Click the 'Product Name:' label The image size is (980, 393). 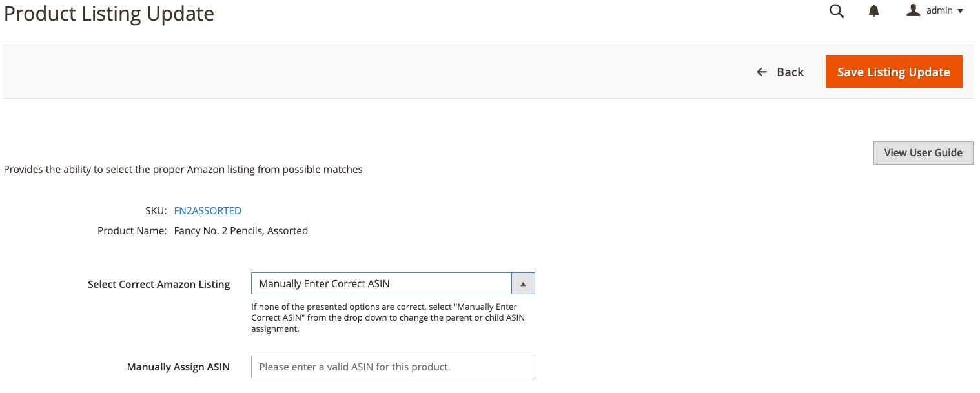point(132,230)
